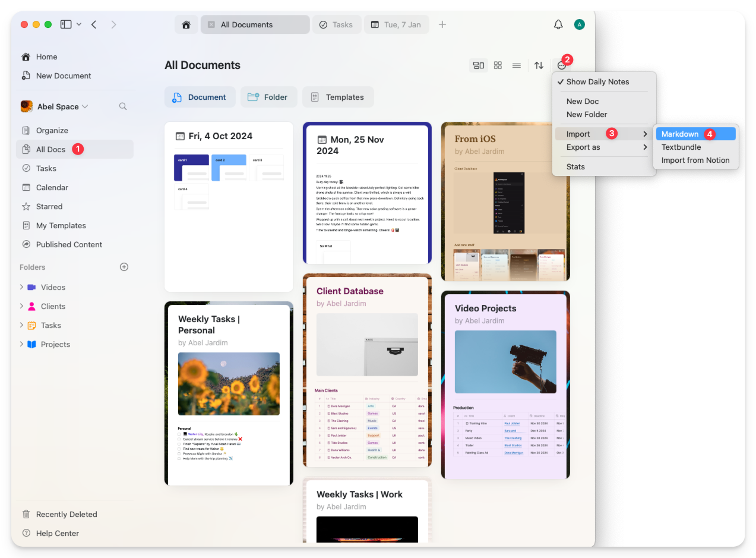Choose Markdown import option
The height and width of the screenshot is (558, 756).
click(696, 134)
